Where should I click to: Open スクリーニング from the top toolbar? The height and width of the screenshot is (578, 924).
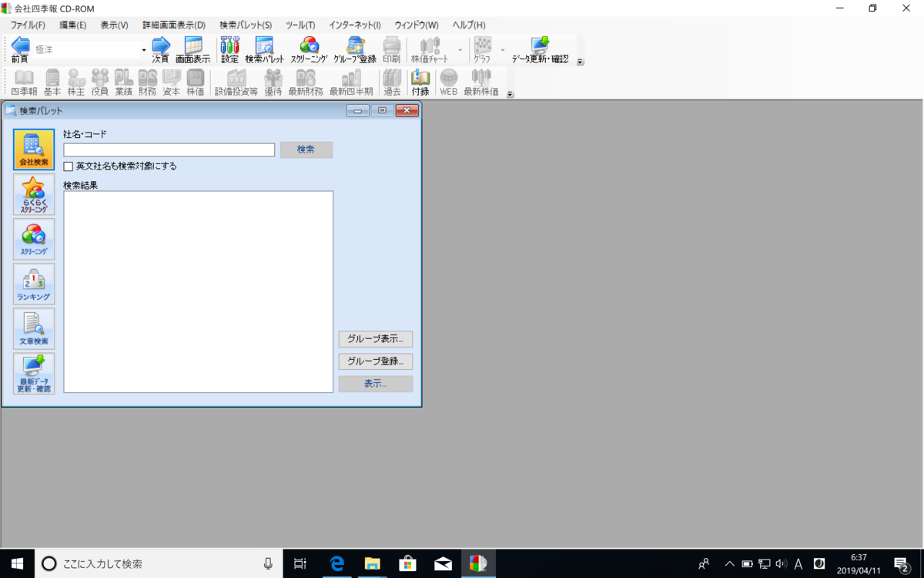pyautogui.click(x=309, y=49)
